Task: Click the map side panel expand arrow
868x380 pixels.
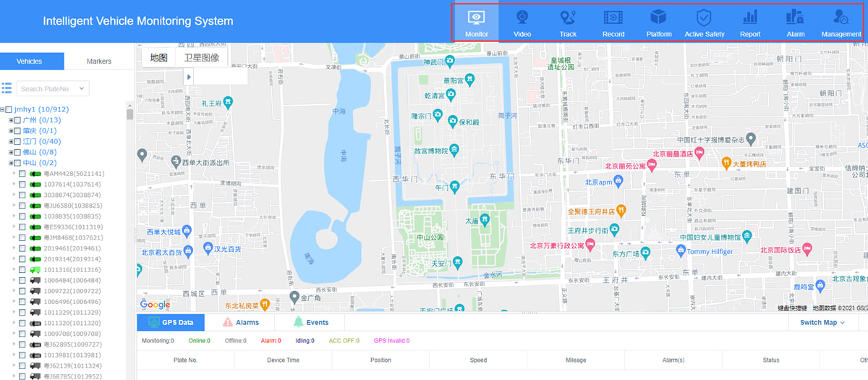Action: pos(189,77)
